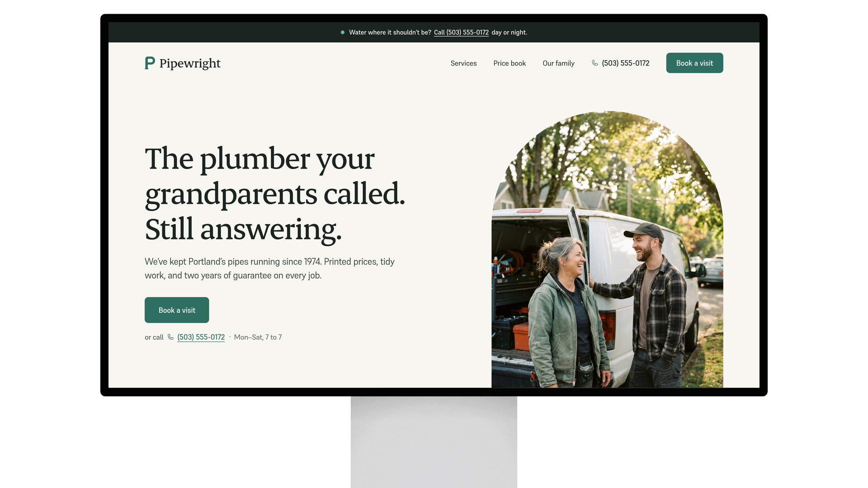Click the phone icon in the navigation bar
Viewport: 868px width, 488px height.
point(595,63)
